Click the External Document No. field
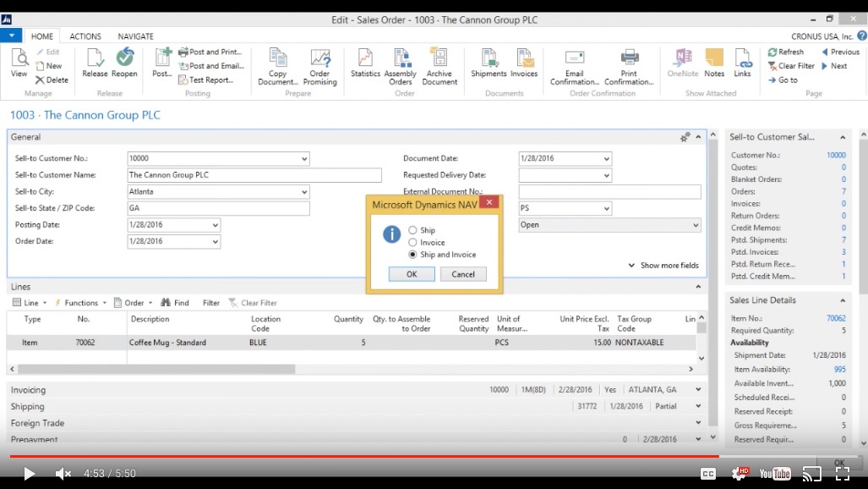 (609, 192)
